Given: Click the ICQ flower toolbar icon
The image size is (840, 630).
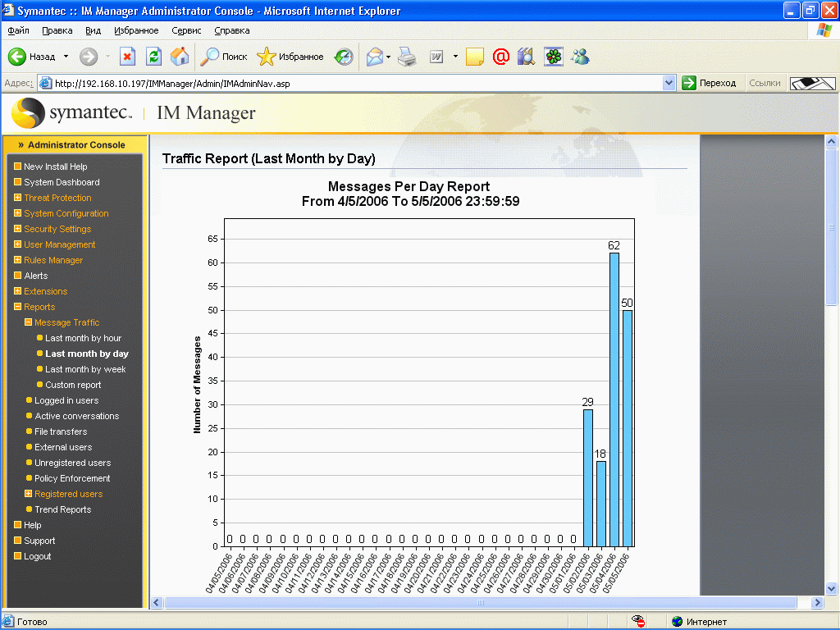Looking at the screenshot, I should 554,57.
